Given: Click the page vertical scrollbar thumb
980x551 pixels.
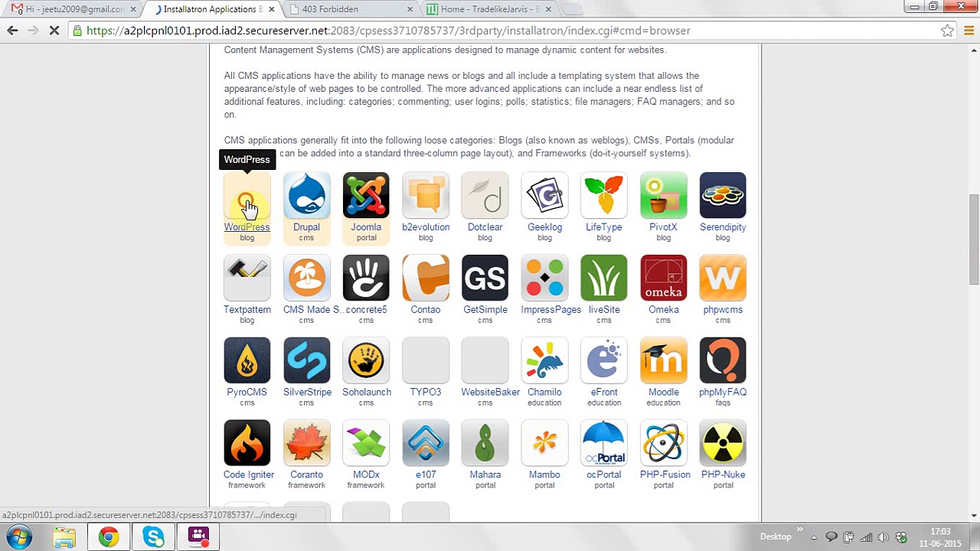Looking at the screenshot, I should (974, 239).
